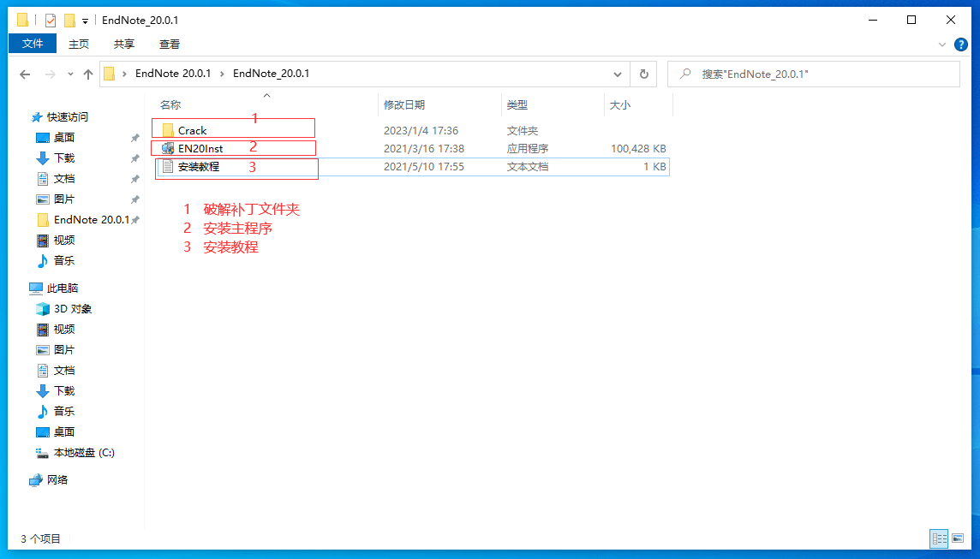Screen dimensions: 980x559
Task: Open pinned EndNote 20.0.1 folder in sidebar
Action: 92,220
